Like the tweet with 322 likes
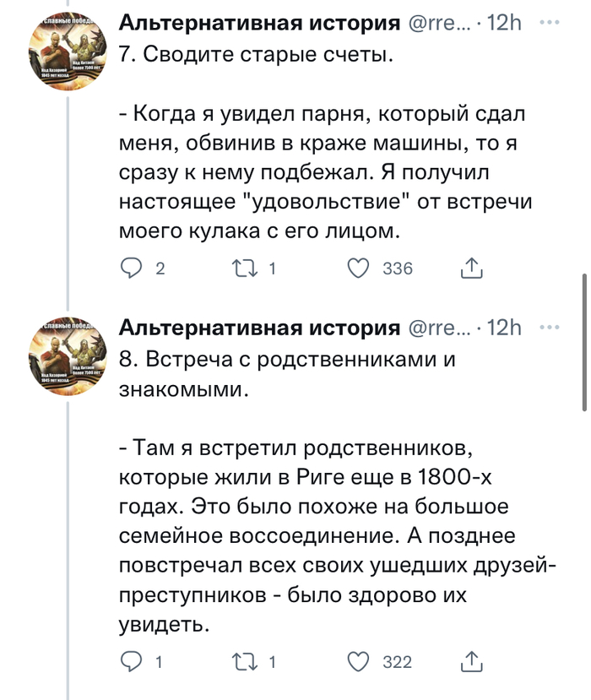591x700 pixels. 360,661
